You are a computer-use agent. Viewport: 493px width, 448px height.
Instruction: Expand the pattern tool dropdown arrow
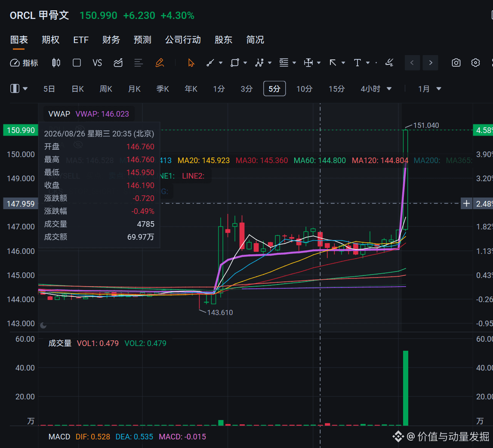pos(270,63)
